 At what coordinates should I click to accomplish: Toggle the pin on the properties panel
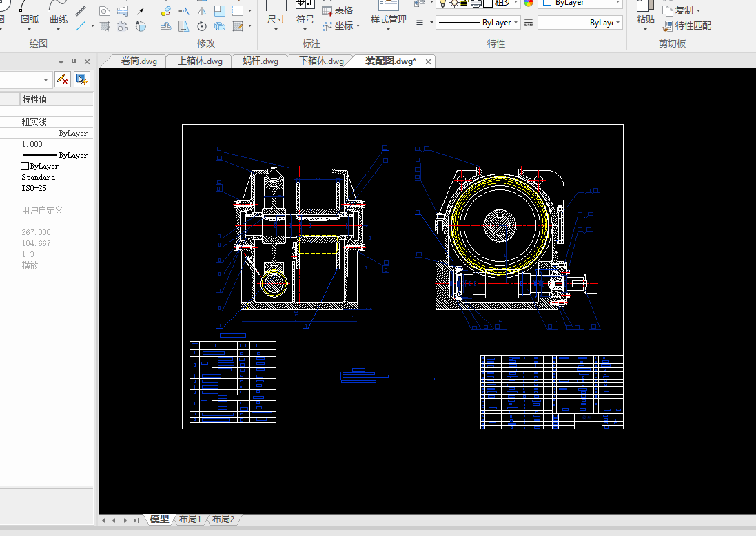coord(74,61)
